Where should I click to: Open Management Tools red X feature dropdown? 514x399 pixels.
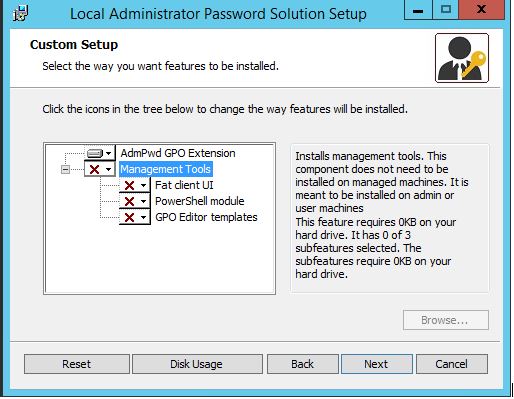point(100,169)
